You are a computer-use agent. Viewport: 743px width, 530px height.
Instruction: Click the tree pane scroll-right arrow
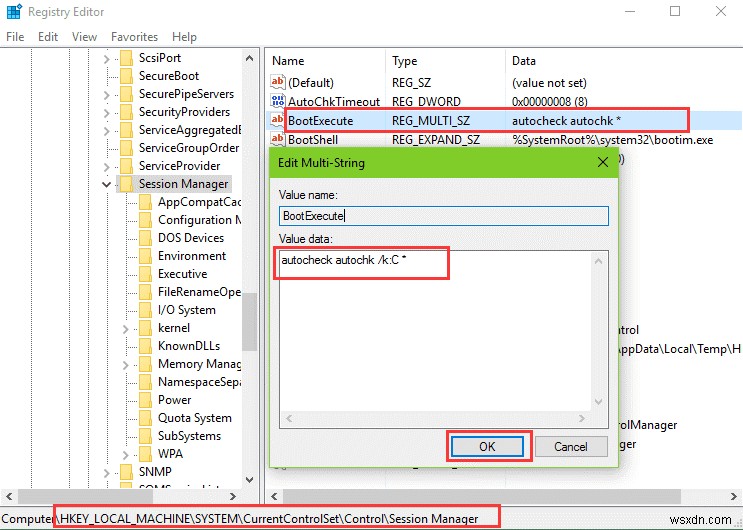(233, 496)
